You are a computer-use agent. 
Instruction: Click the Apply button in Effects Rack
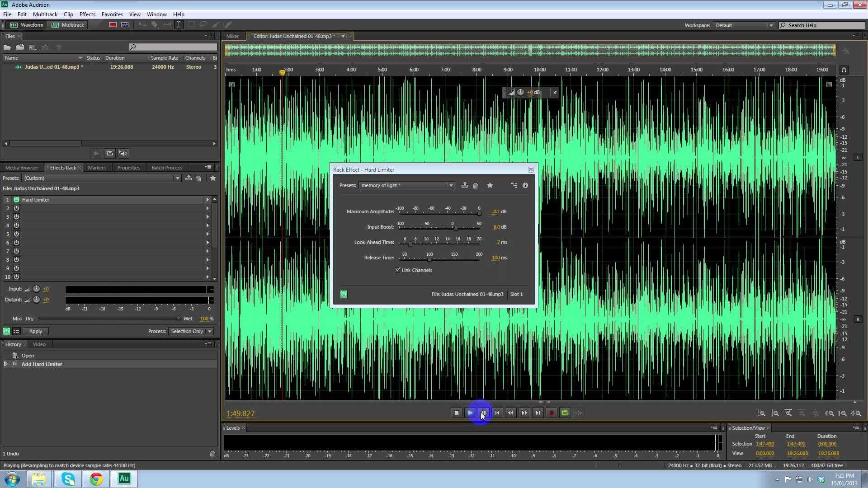pos(36,331)
